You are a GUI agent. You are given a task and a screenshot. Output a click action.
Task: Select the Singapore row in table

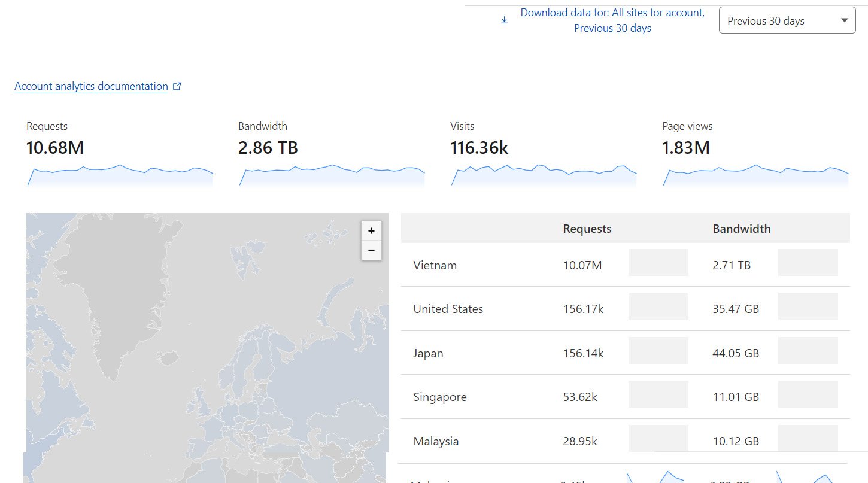(x=439, y=397)
